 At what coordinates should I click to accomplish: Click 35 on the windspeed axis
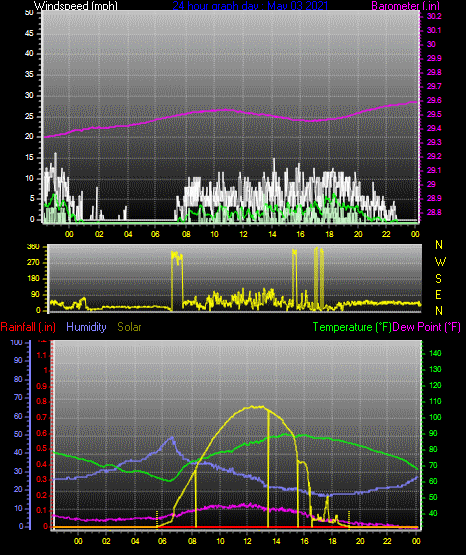point(29,75)
